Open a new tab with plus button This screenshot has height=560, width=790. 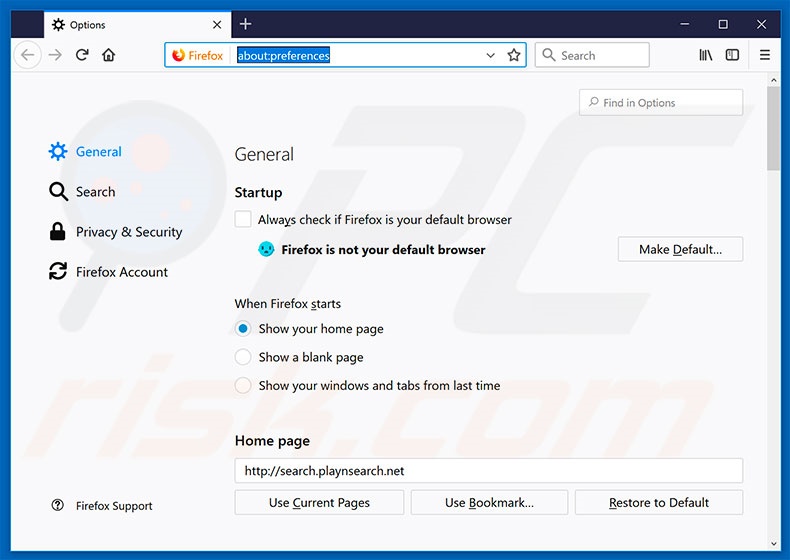click(245, 24)
